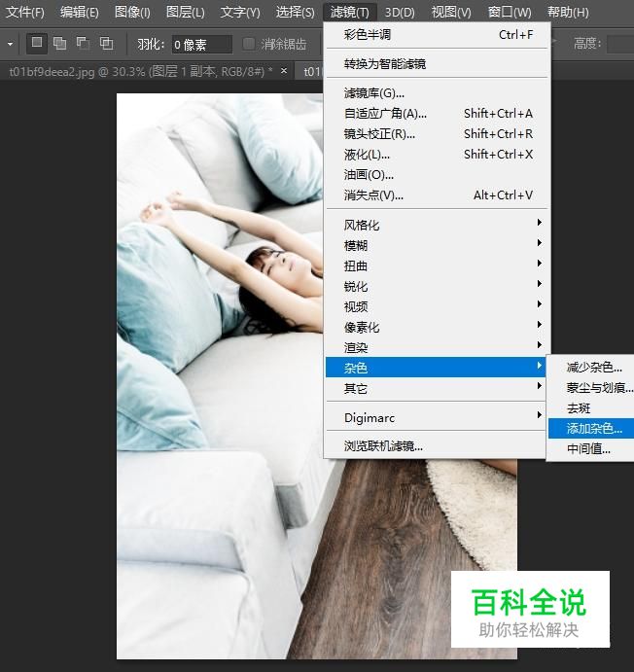The height and width of the screenshot is (672, 634).
Task: Select 中间值 median option
Action: pos(591,449)
